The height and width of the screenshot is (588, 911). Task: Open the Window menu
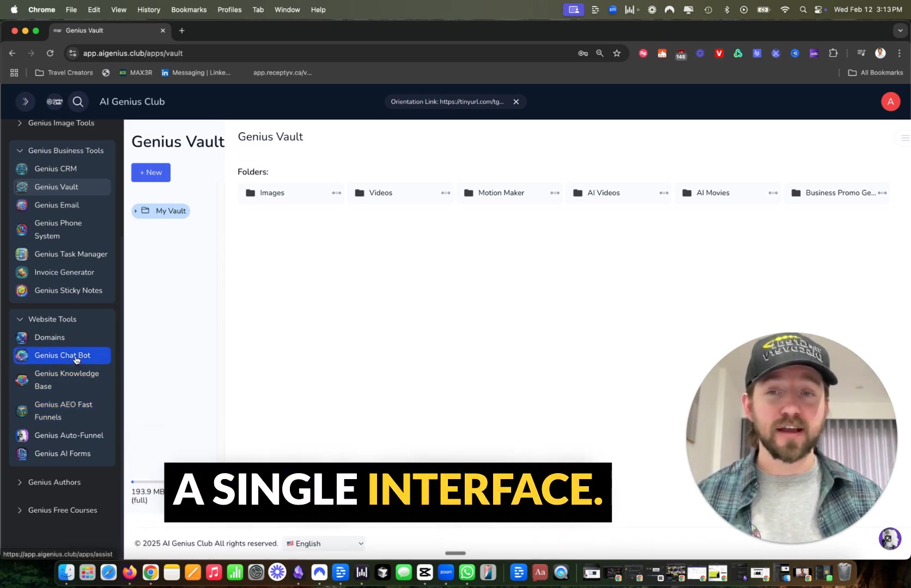click(287, 10)
